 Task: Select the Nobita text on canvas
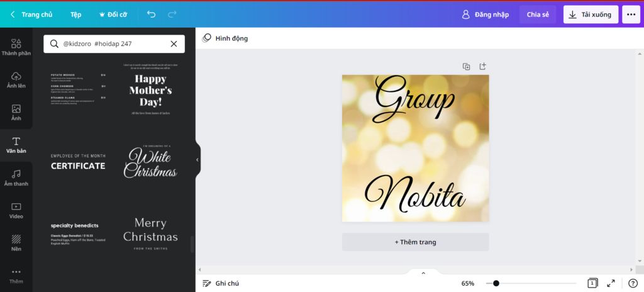415,193
